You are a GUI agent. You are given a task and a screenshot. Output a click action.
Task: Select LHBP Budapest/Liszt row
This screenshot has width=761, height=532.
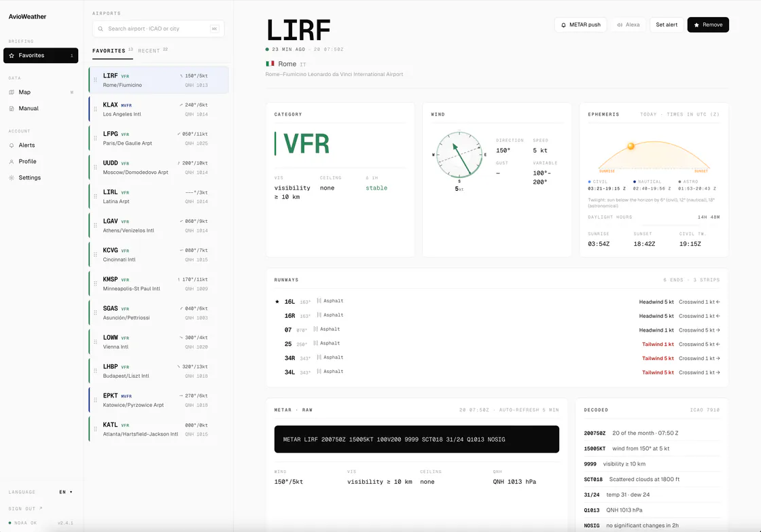pos(159,372)
